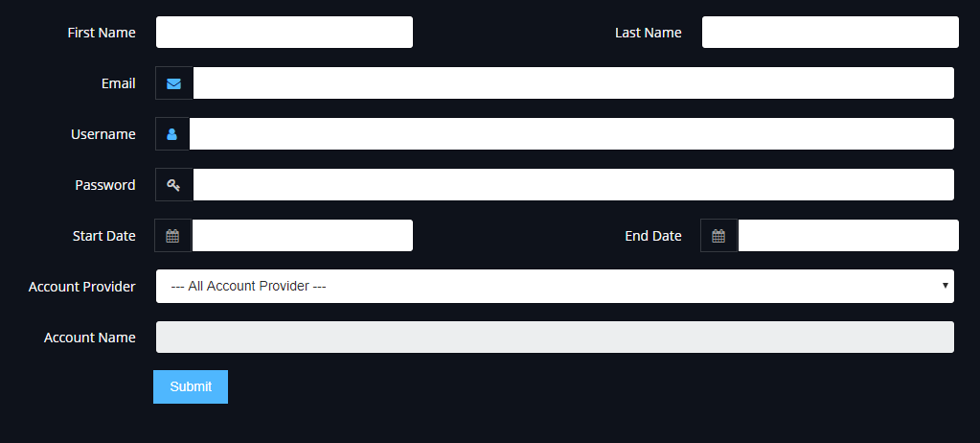
Task: Click into the Start Date field
Action: (303, 235)
